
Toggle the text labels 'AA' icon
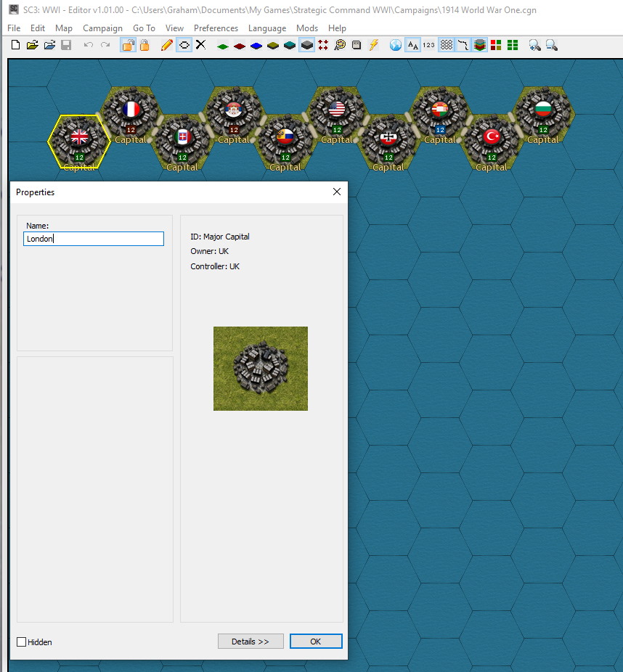point(412,45)
